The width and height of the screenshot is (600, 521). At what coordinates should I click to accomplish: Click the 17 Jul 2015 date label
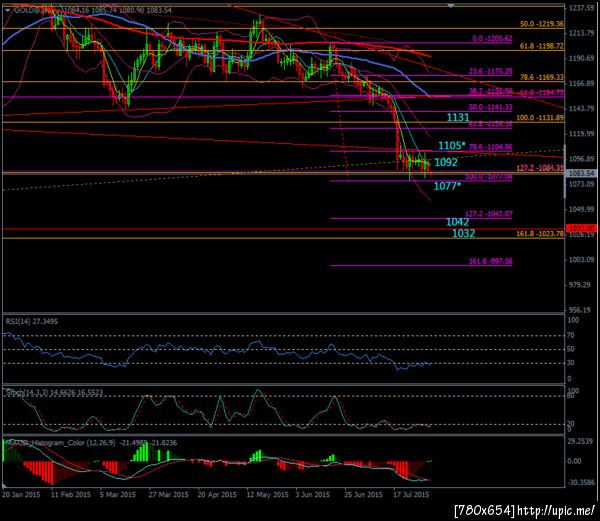pos(411,494)
